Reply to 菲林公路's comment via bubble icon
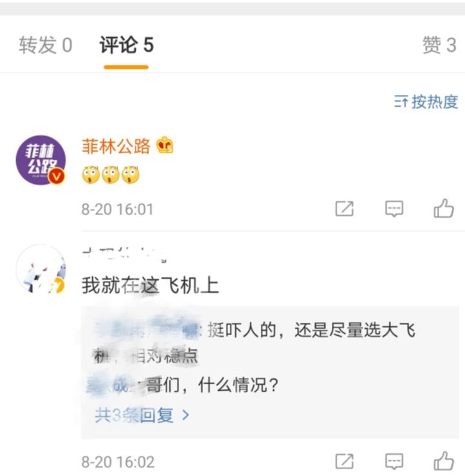 pyautogui.click(x=394, y=209)
